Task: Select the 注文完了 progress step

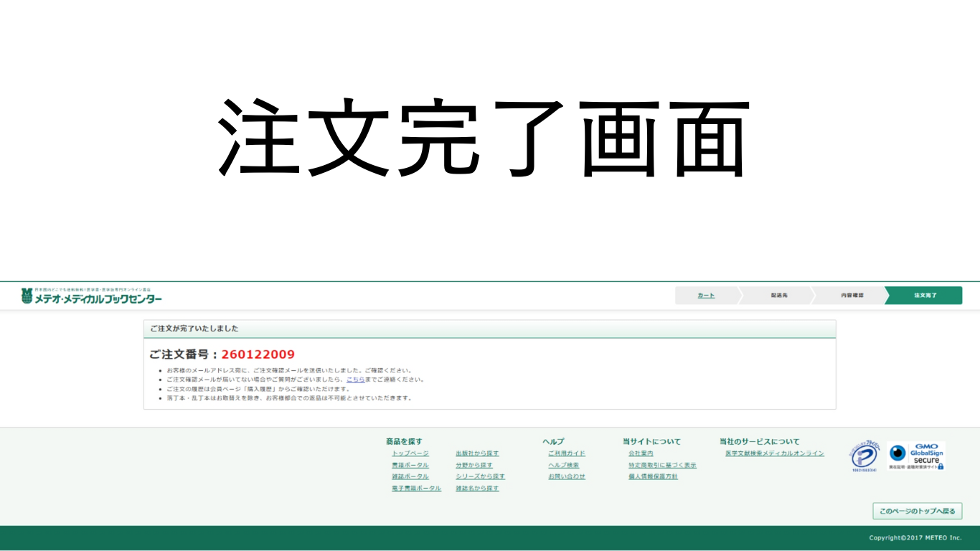Action: click(x=924, y=296)
